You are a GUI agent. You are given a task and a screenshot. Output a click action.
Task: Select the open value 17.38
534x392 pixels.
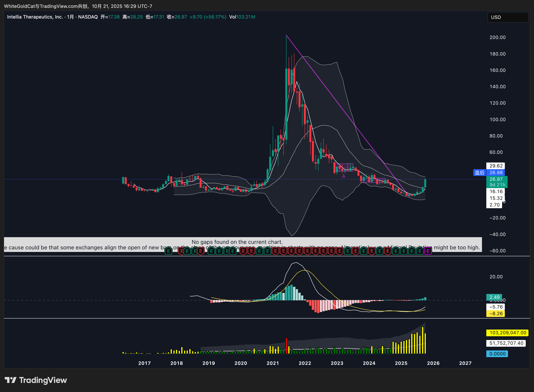point(114,17)
